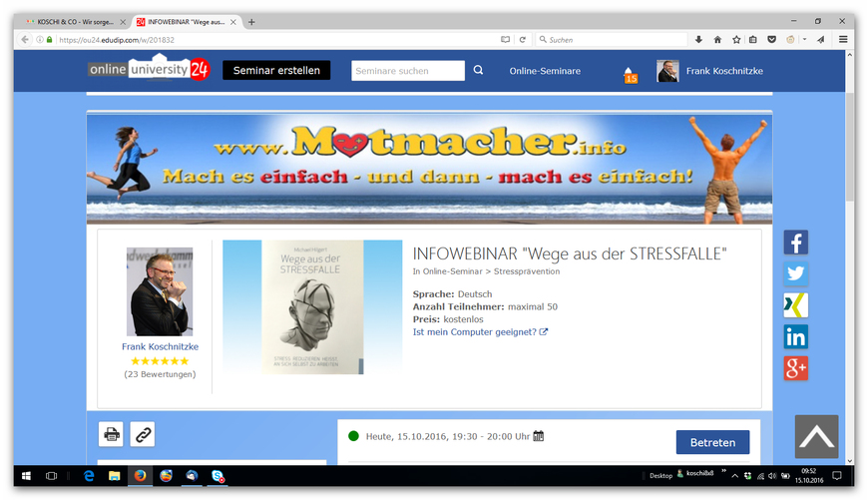Click the print icon button
Image resolution: width=868 pixels, height=500 pixels.
pos(112,434)
